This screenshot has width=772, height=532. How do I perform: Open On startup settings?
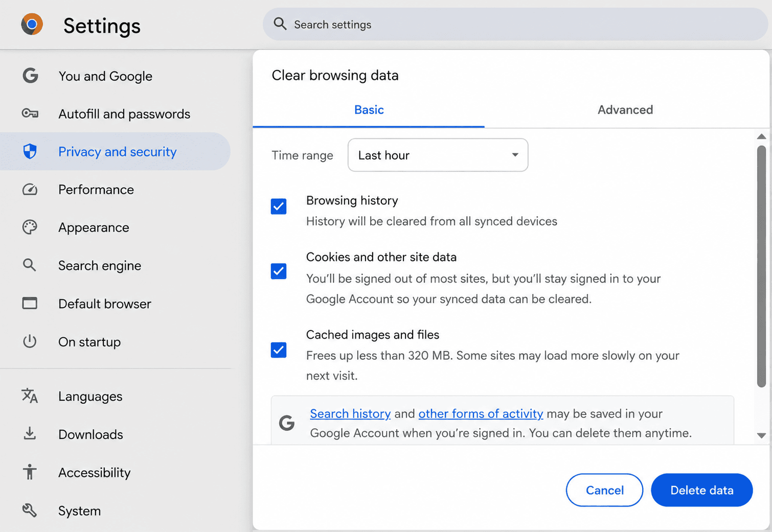pos(115,341)
